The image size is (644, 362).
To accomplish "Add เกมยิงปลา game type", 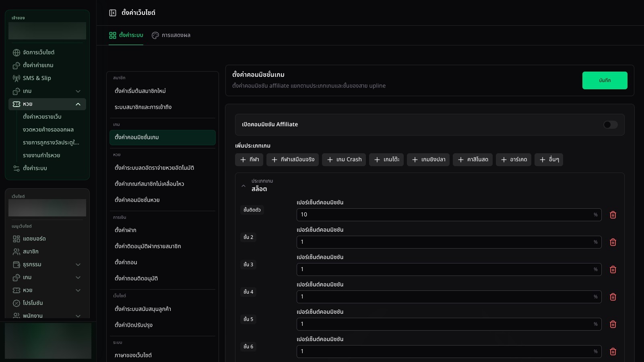I will [428, 160].
